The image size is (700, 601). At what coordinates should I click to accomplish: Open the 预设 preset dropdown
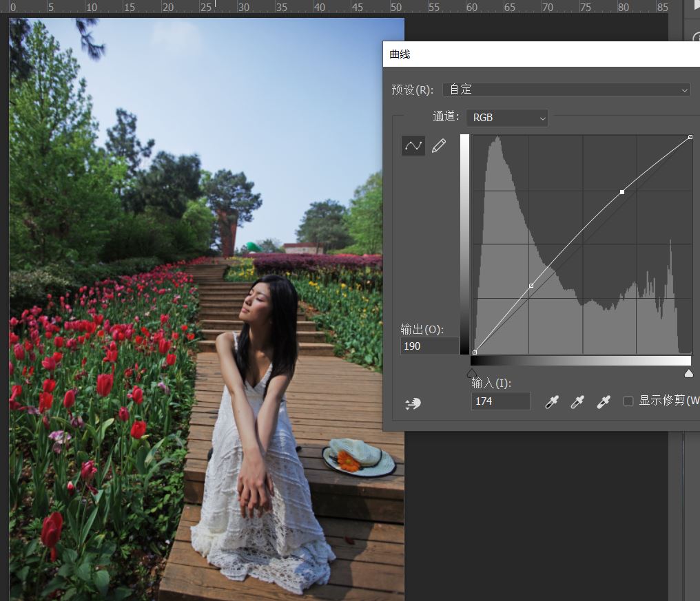(566, 89)
